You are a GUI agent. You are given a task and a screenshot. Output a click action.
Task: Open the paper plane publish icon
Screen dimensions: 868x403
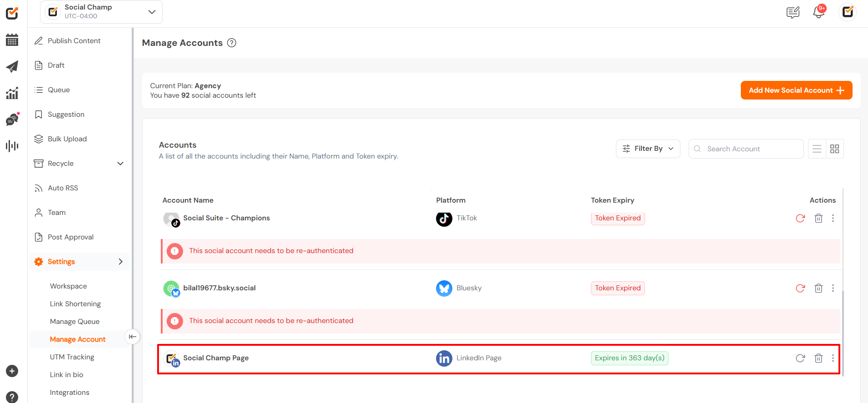12,66
